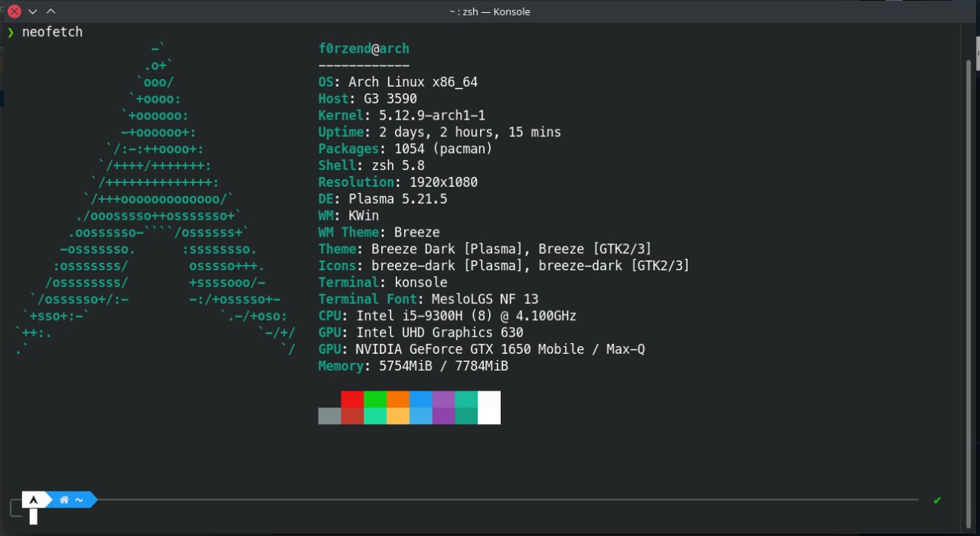This screenshot has height=536, width=980.
Task: Click the 'Kernel: 5.12.9-arch1-1' line
Action: [x=402, y=116]
